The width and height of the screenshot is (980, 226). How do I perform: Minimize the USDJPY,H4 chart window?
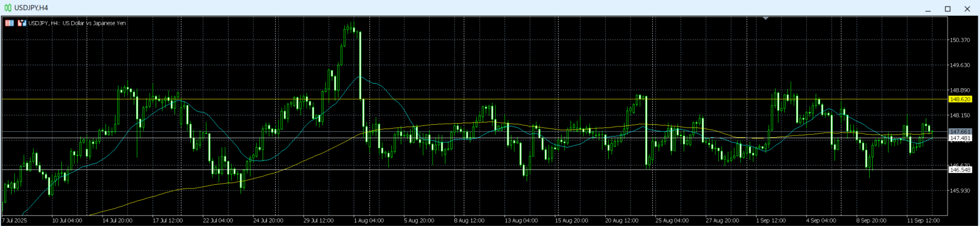point(928,9)
